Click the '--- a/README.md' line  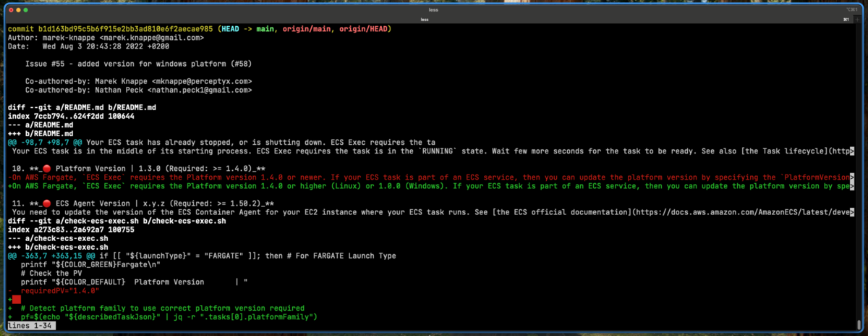tap(41, 125)
